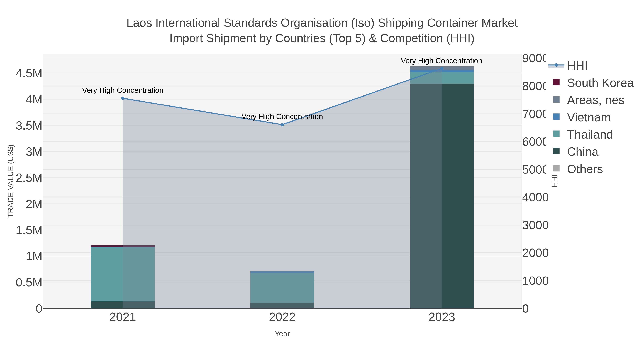
Task: Click the Very High Concentration label above 2023
Action: [x=441, y=61]
